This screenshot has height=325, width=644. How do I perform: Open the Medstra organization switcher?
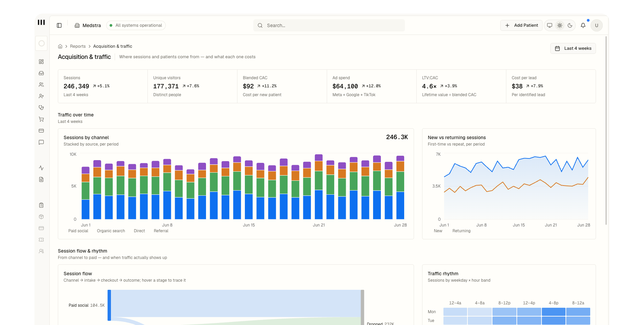point(88,25)
